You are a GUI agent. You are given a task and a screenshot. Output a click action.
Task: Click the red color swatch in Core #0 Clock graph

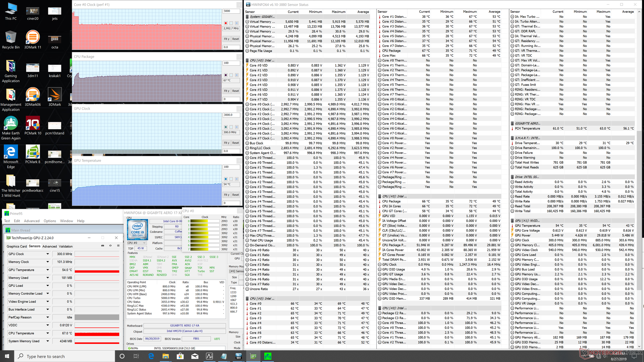click(x=226, y=23)
